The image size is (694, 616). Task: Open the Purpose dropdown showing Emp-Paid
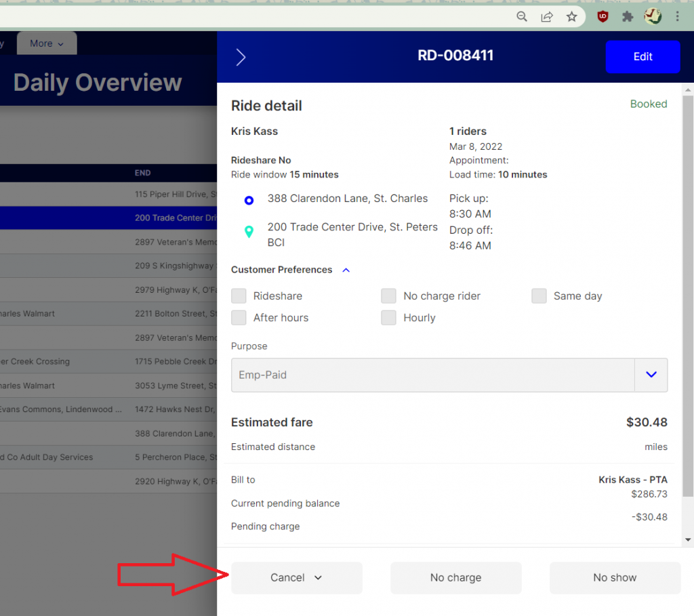(x=651, y=375)
